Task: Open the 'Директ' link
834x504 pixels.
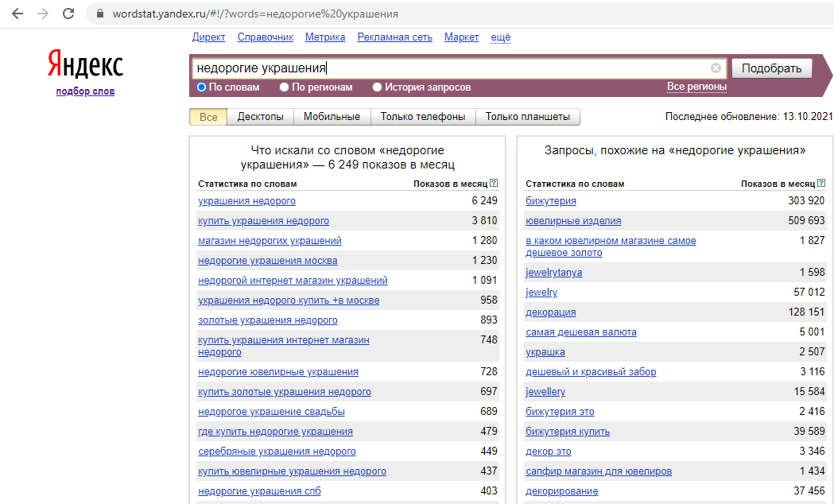Action: click(x=208, y=37)
